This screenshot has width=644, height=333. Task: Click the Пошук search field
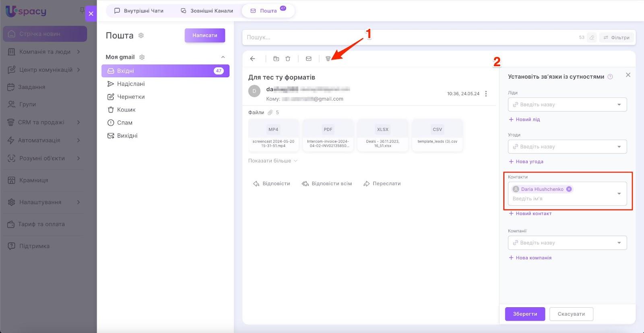coord(411,37)
